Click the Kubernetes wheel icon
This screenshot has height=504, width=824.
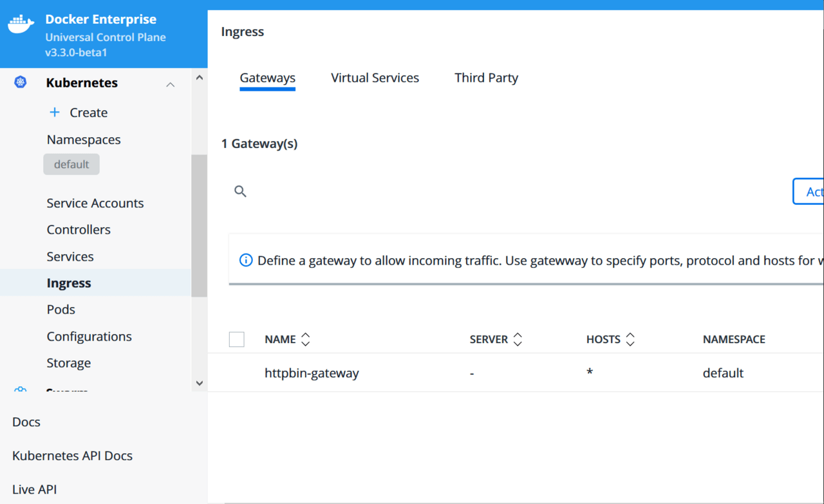pyautogui.click(x=21, y=82)
